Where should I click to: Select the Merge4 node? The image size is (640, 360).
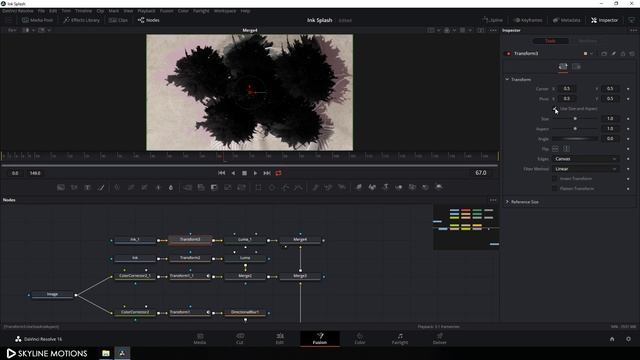point(300,240)
